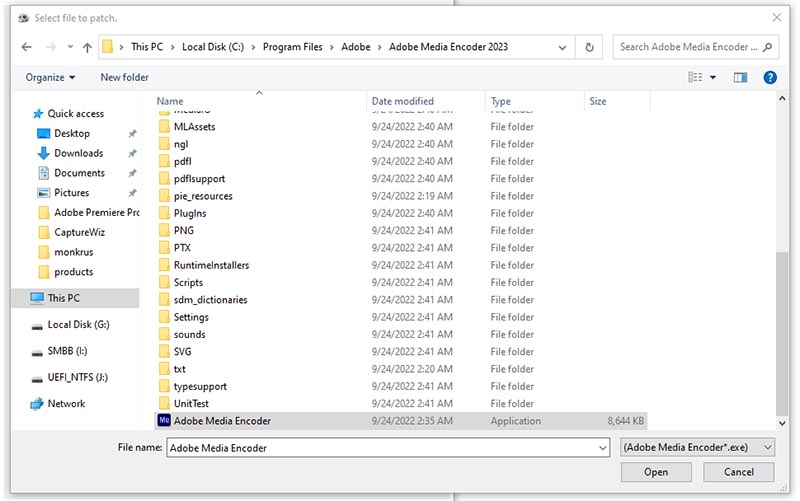
Task: Click the Cancel button
Action: pyautogui.click(x=738, y=472)
